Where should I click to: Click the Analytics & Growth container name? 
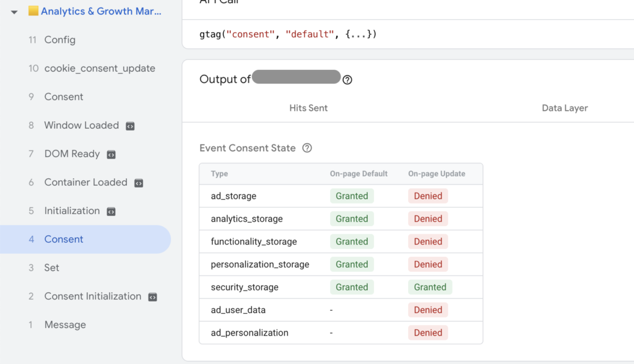click(101, 11)
